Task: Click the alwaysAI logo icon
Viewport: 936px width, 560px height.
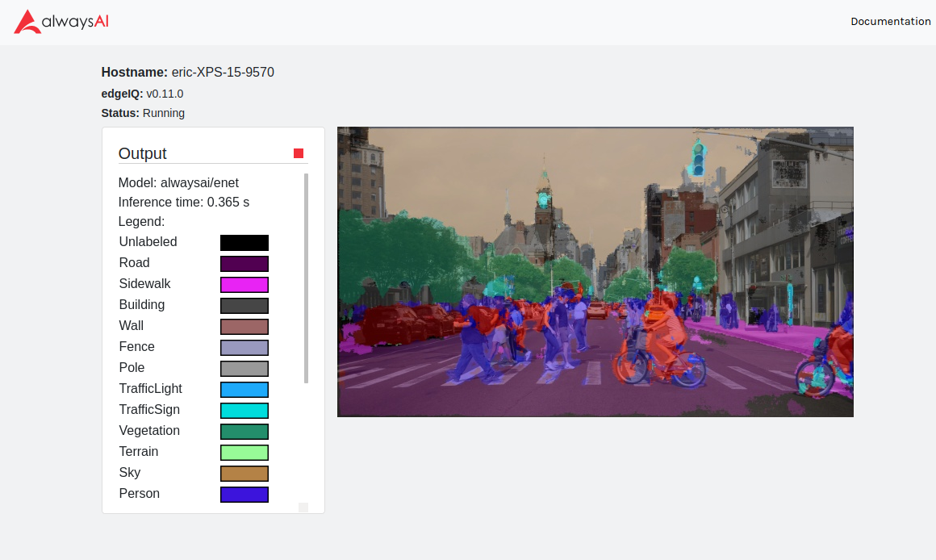Action: pyautogui.click(x=27, y=22)
